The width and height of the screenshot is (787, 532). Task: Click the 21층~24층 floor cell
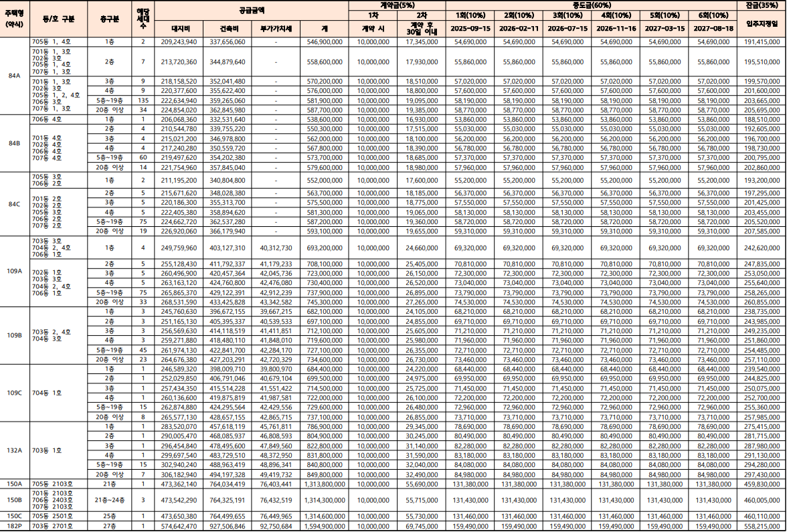click(110, 500)
